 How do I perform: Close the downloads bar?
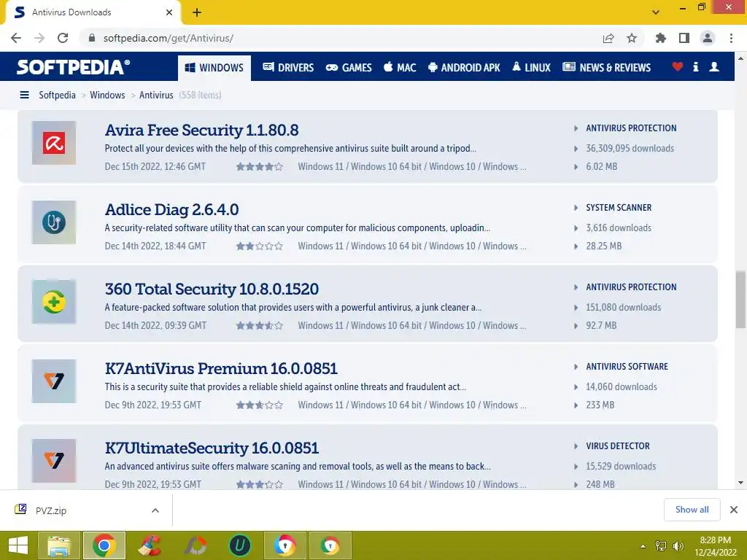point(734,510)
